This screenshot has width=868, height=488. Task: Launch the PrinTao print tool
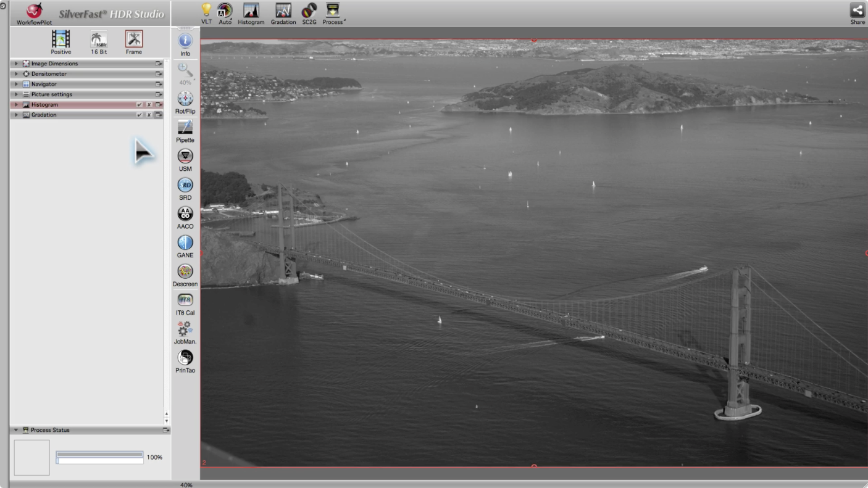185,358
